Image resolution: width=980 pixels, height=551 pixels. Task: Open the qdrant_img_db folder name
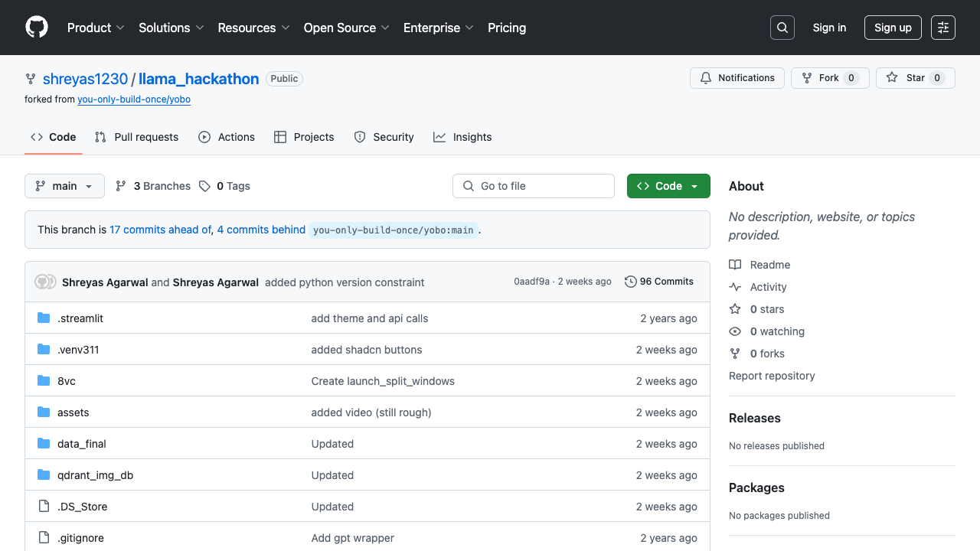tap(96, 475)
